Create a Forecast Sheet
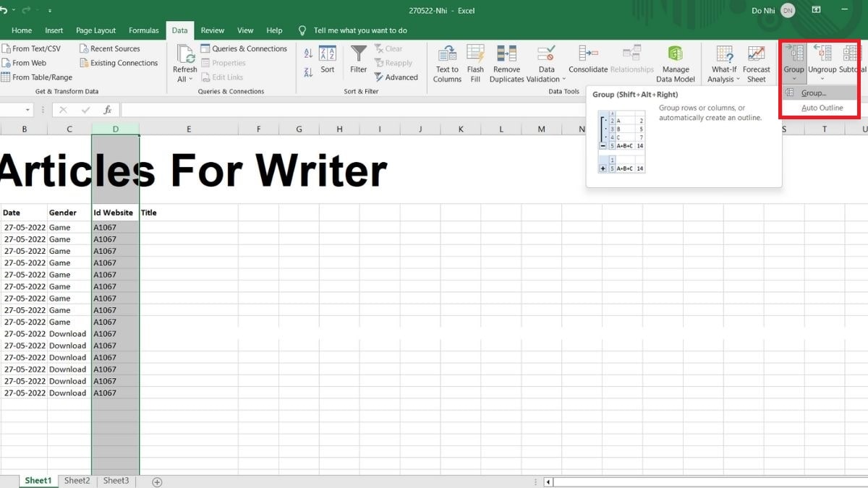The height and width of the screenshot is (488, 868). pyautogui.click(x=757, y=62)
